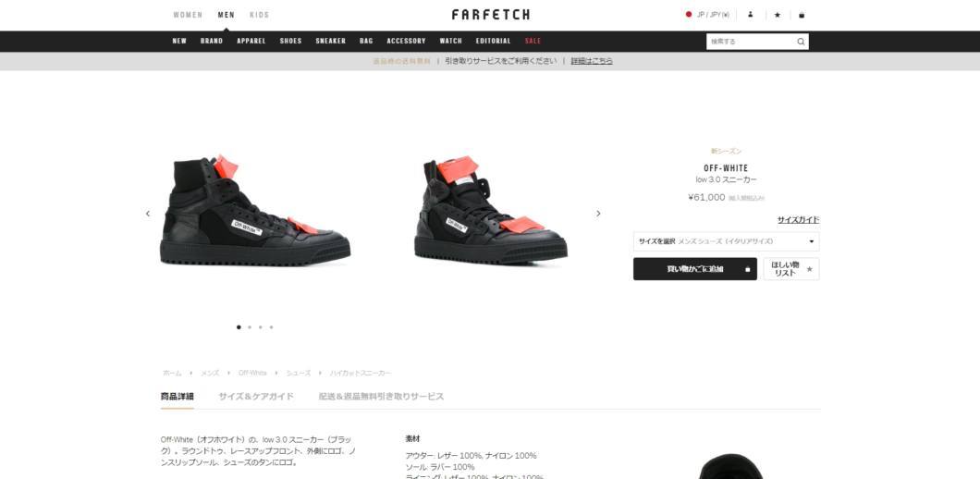This screenshot has height=479, width=980.
Task: Open the shopping bag icon
Action: [802, 15]
